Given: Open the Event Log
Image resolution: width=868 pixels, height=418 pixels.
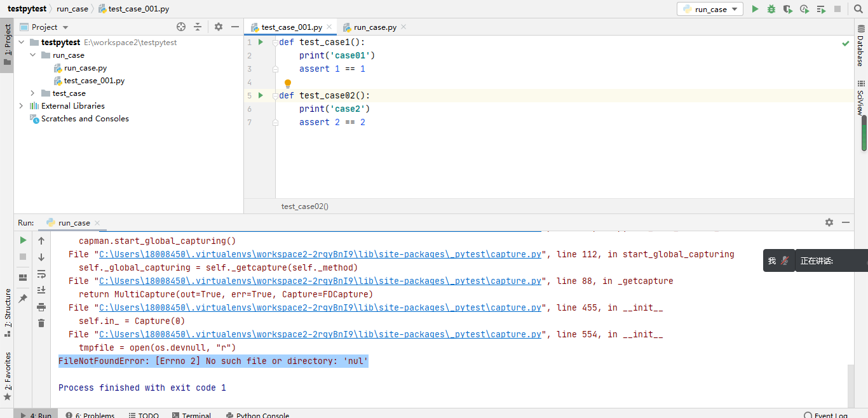Looking at the screenshot, I should coord(826,415).
